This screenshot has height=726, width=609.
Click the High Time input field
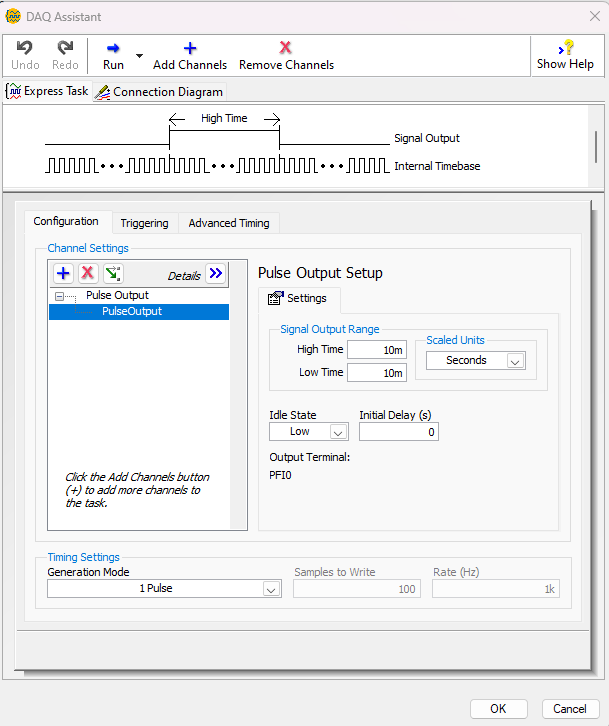(x=377, y=349)
